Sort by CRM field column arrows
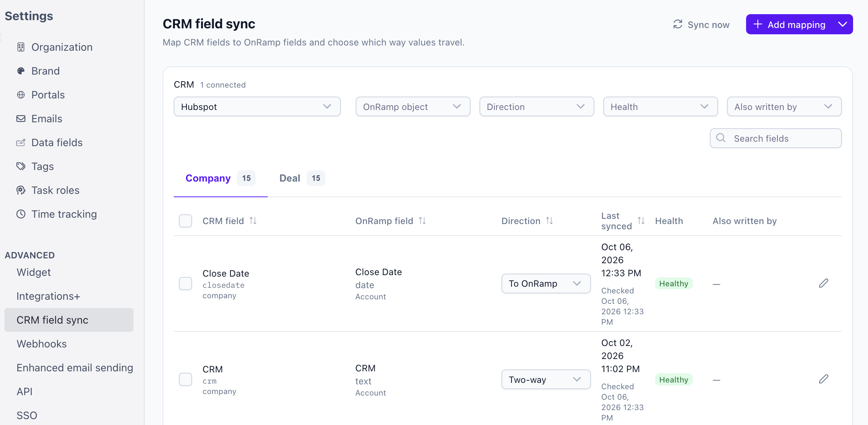The height and width of the screenshot is (425, 868). tap(253, 221)
